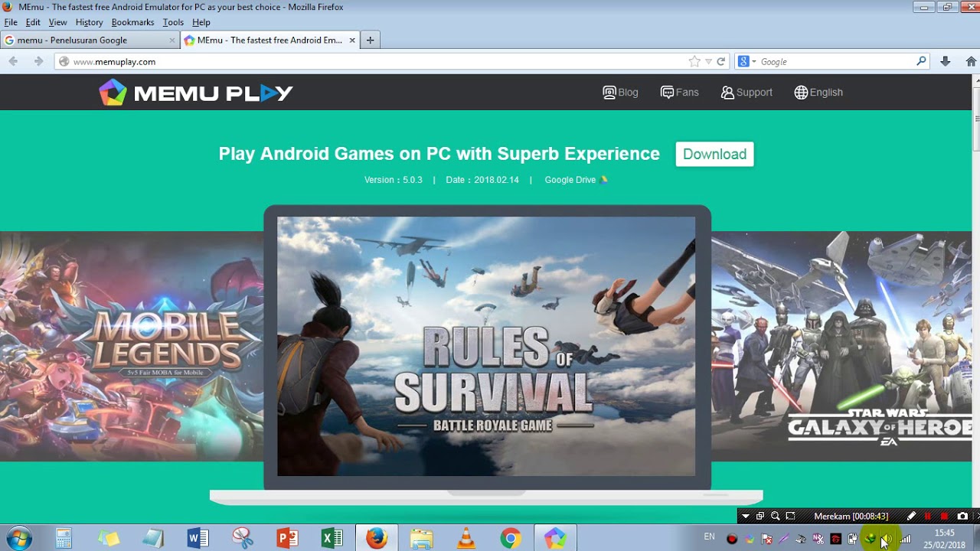Open the Blog page
Image resolution: width=980 pixels, height=551 pixels.
tap(620, 93)
